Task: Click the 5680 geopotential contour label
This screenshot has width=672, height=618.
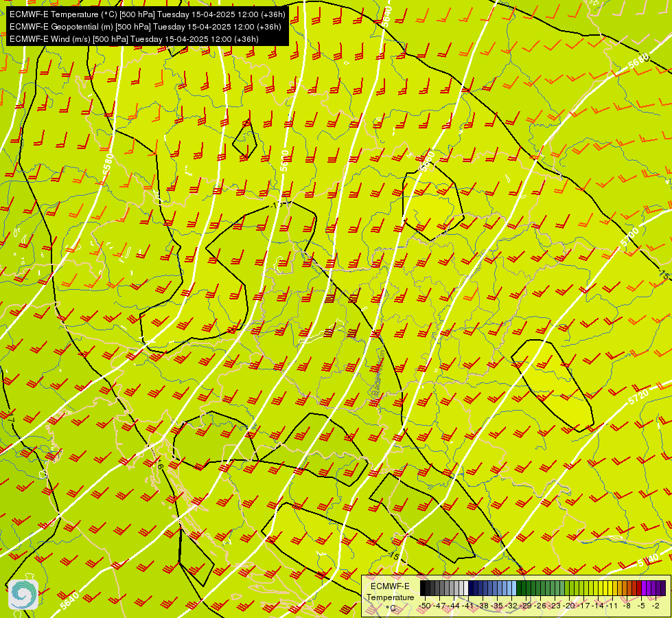Action: click(x=639, y=62)
